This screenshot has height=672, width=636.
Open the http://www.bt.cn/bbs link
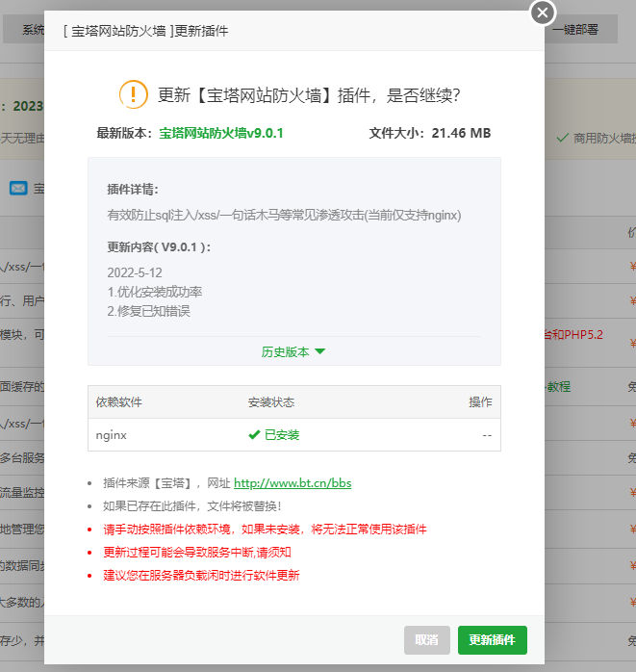293,483
